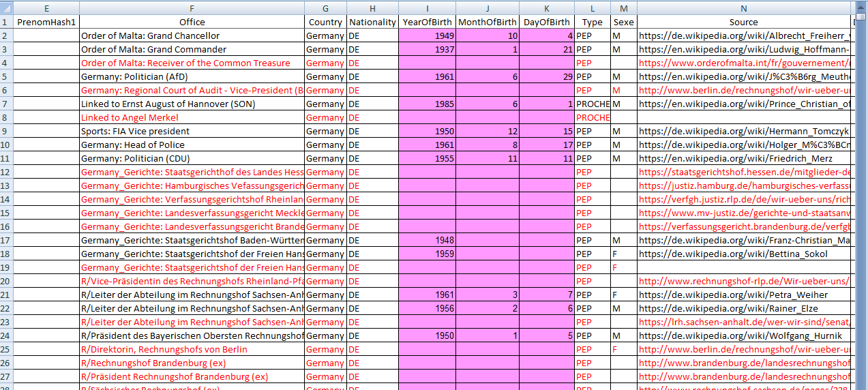
Task: Select column F header
Action: pyautogui.click(x=192, y=8)
